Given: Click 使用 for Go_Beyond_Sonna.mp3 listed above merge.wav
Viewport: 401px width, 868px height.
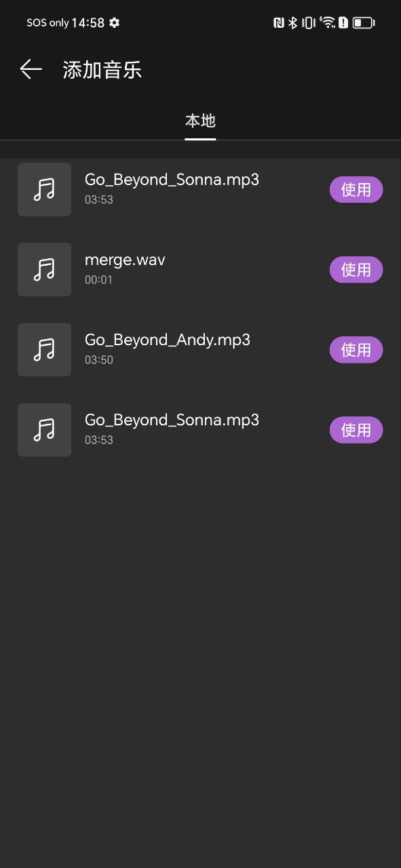Looking at the screenshot, I should point(356,190).
